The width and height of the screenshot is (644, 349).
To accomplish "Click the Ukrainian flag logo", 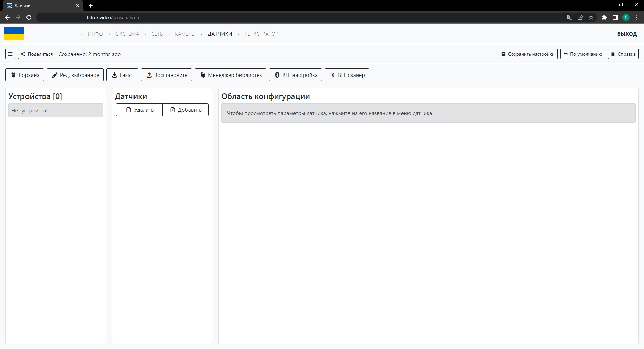I will click(x=14, y=34).
